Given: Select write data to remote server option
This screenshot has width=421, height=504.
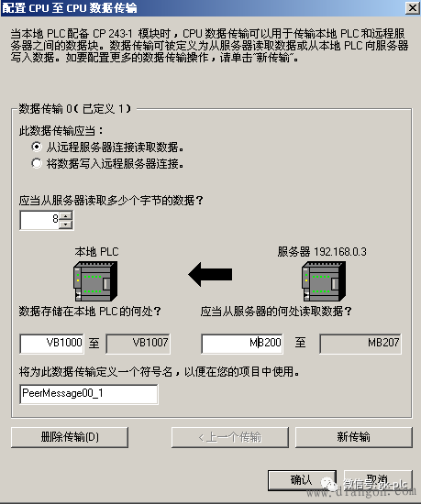Looking at the screenshot, I should coord(37,164).
